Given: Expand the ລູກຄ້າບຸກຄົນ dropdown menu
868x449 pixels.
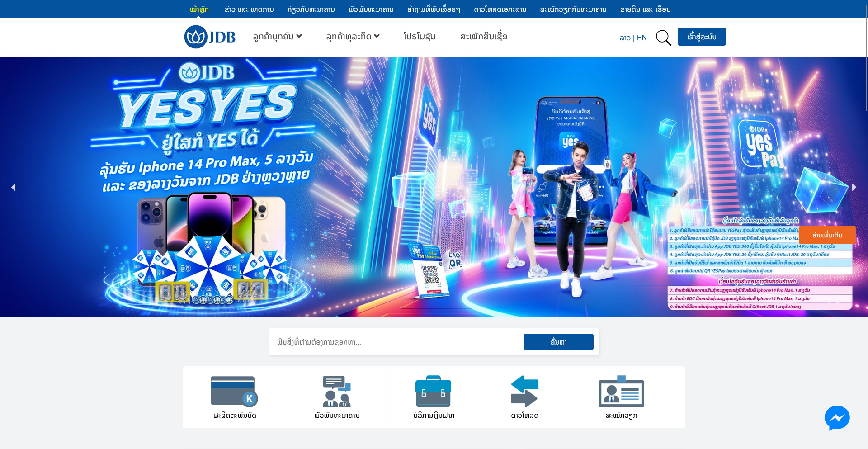Looking at the screenshot, I should pos(277,36).
